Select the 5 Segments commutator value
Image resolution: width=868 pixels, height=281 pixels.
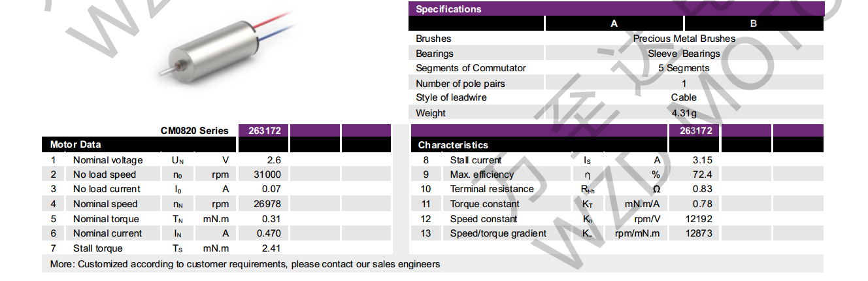pyautogui.click(x=684, y=68)
